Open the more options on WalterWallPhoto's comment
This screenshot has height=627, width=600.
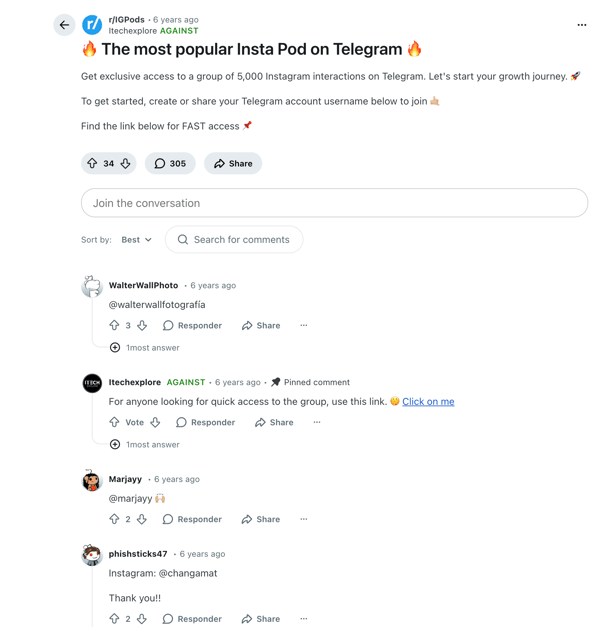pos(304,325)
